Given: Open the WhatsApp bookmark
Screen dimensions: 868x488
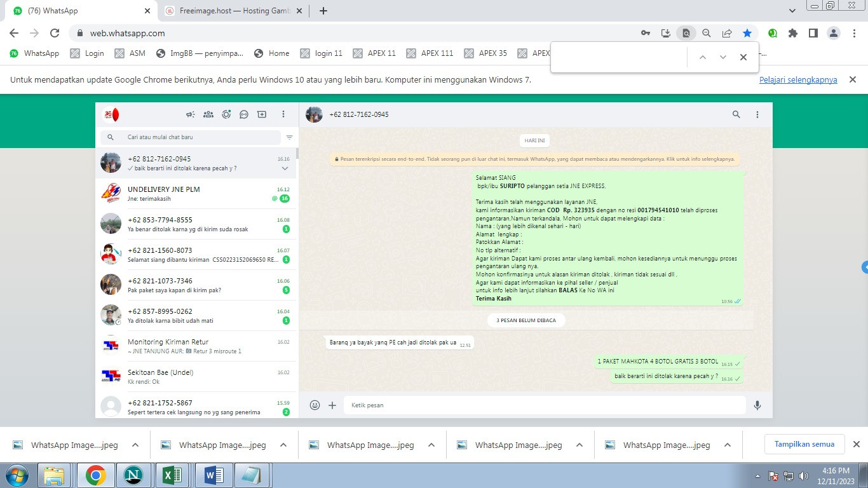Looking at the screenshot, I should [x=34, y=53].
